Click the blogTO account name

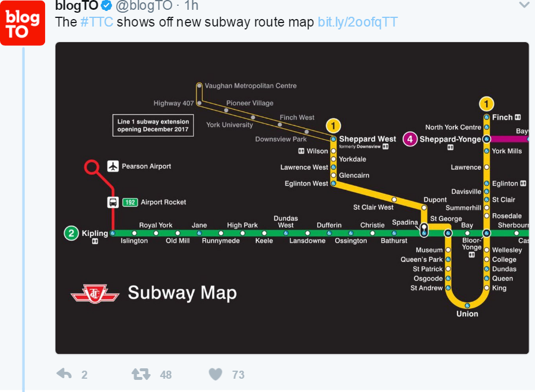77,6
